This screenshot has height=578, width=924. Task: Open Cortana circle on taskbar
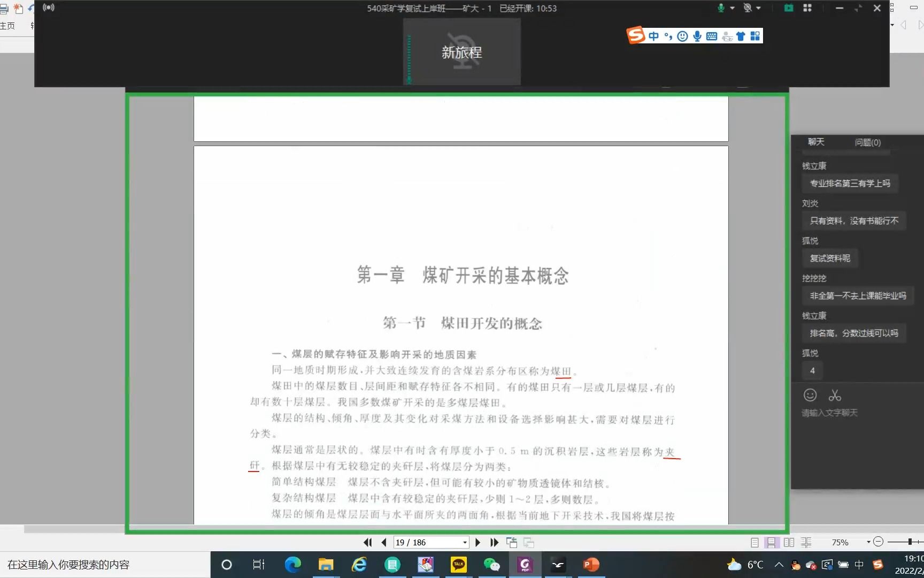click(227, 565)
